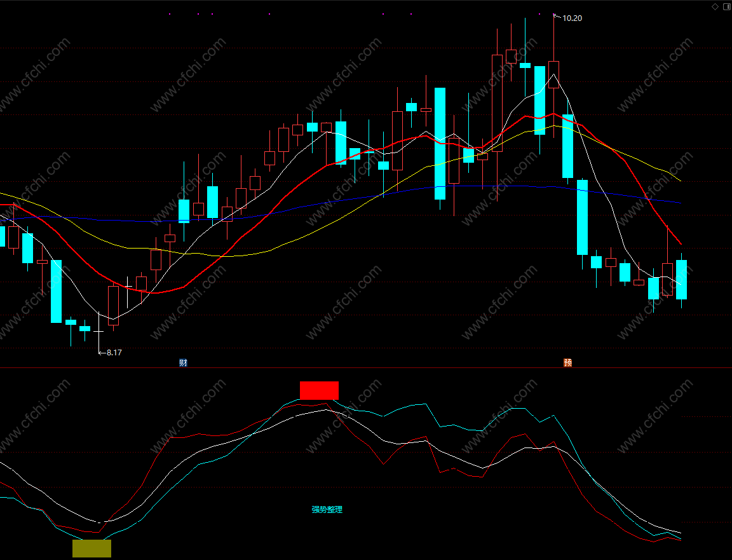This screenshot has width=732, height=560.
Task: Open the 预 forecast marker
Action: click(567, 362)
